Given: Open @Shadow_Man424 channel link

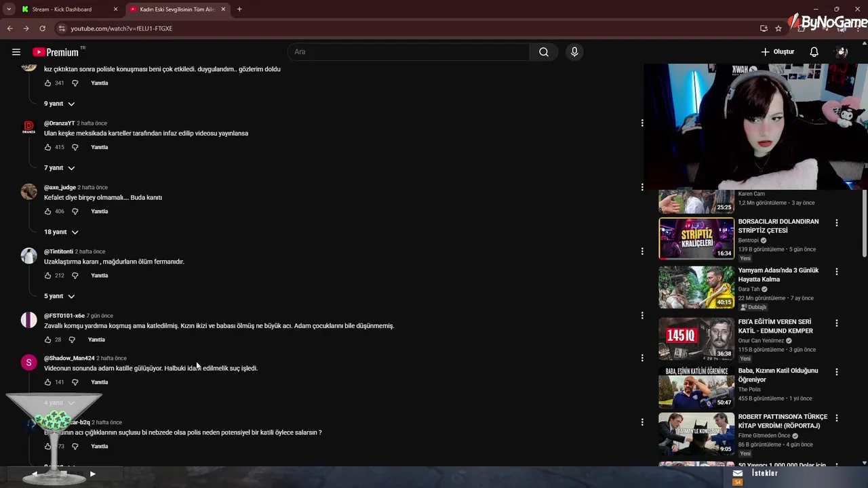Looking at the screenshot, I should (x=69, y=358).
